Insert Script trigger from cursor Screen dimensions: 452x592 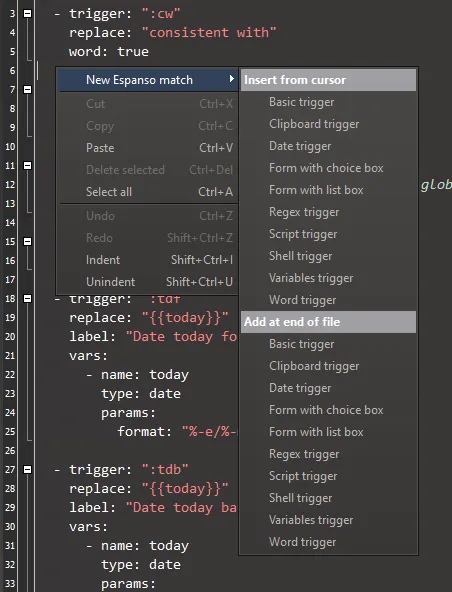click(x=328, y=234)
